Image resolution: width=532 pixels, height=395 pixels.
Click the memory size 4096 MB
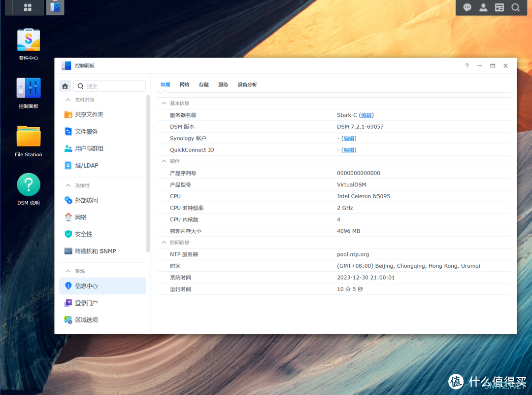(348, 231)
